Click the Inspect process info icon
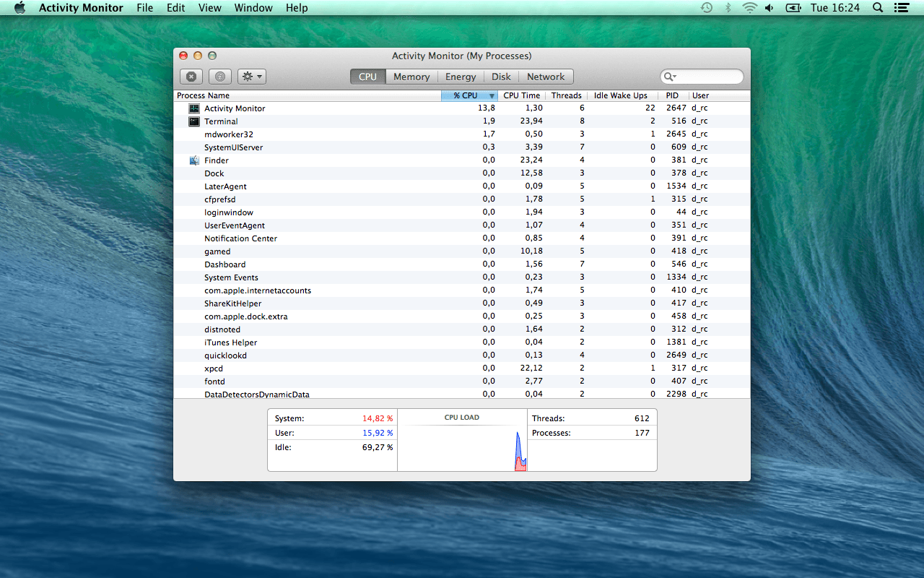 click(x=220, y=77)
